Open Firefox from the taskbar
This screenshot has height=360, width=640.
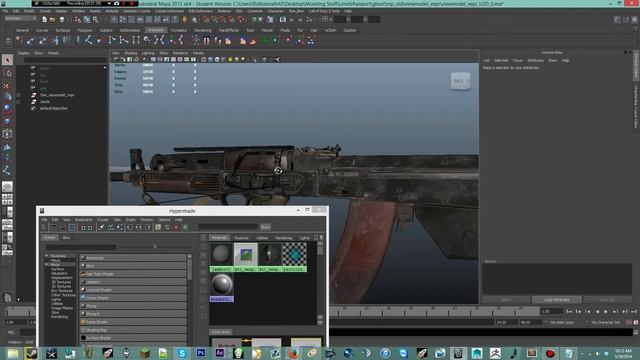(293, 353)
